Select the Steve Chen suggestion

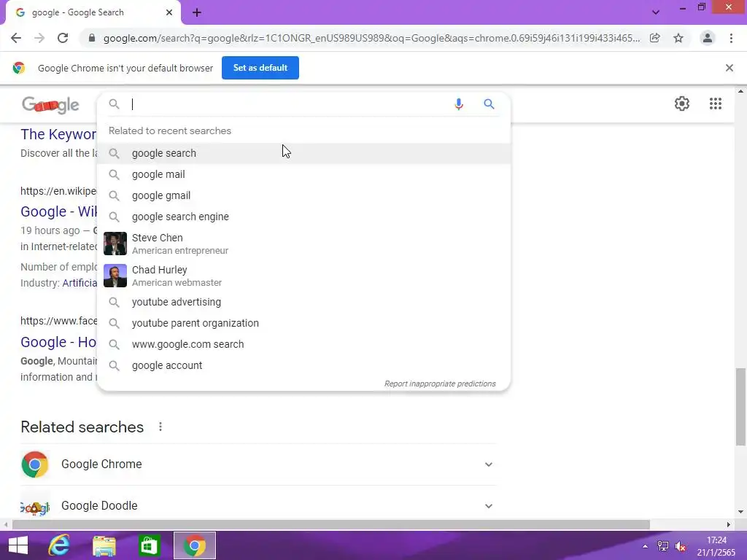click(303, 244)
